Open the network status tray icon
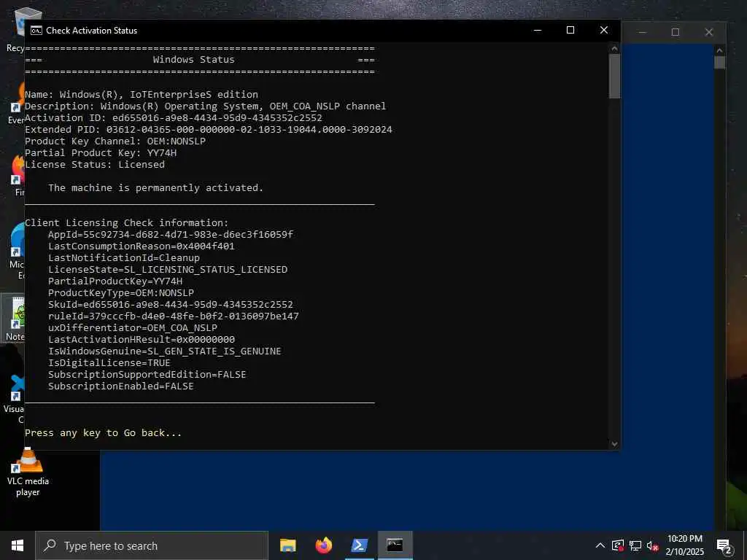The width and height of the screenshot is (747, 560). 635,545
